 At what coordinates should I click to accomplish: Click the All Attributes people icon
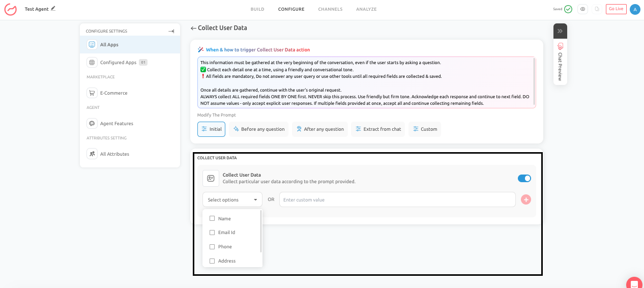pyautogui.click(x=92, y=154)
